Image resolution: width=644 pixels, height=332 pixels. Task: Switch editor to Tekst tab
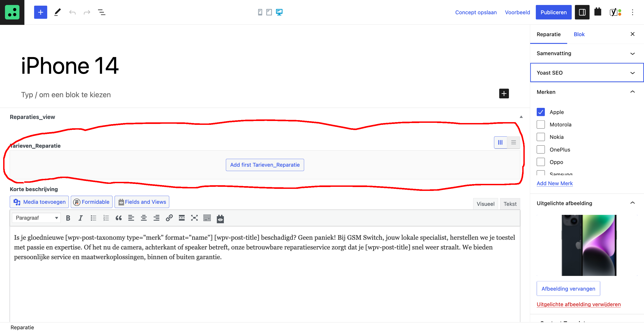pyautogui.click(x=510, y=204)
